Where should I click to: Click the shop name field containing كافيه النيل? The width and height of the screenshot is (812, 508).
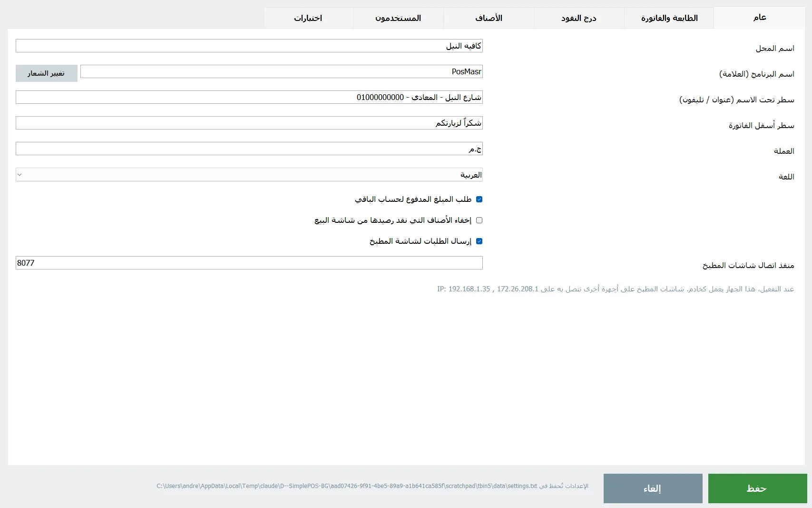coord(249,46)
